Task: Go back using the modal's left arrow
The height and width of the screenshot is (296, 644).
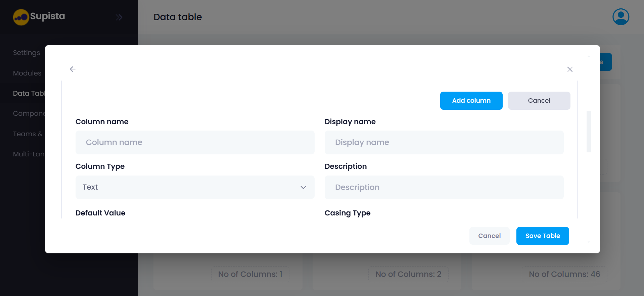Action: coord(73,69)
